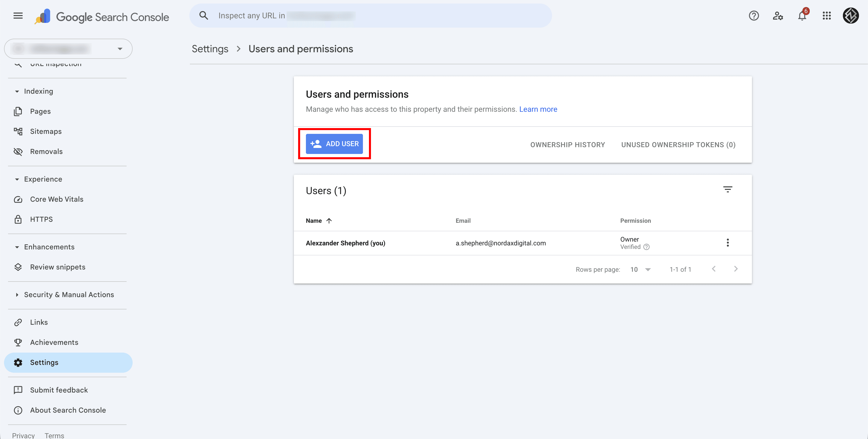
Task: Open Core Web Vitals speedometer icon
Action: tap(18, 199)
